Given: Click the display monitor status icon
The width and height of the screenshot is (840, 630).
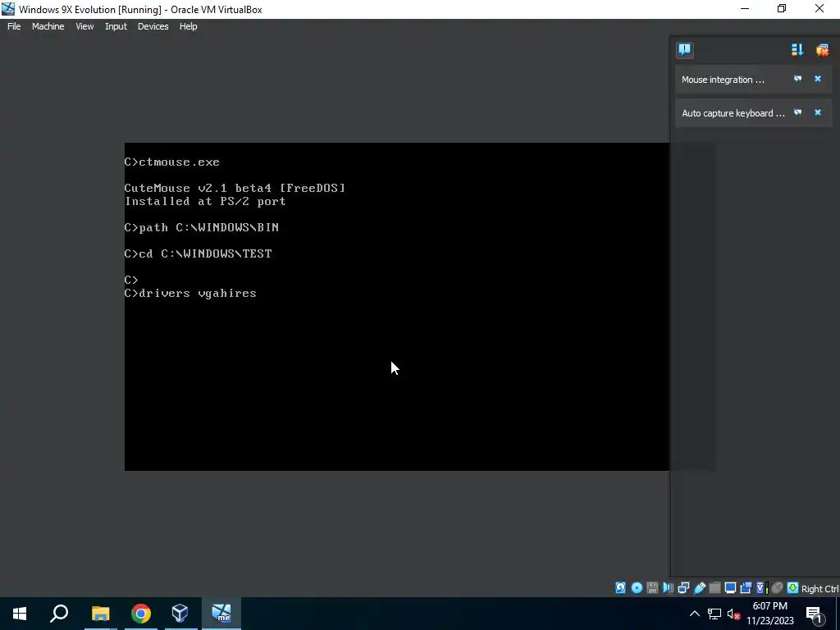Looking at the screenshot, I should click(x=730, y=587).
